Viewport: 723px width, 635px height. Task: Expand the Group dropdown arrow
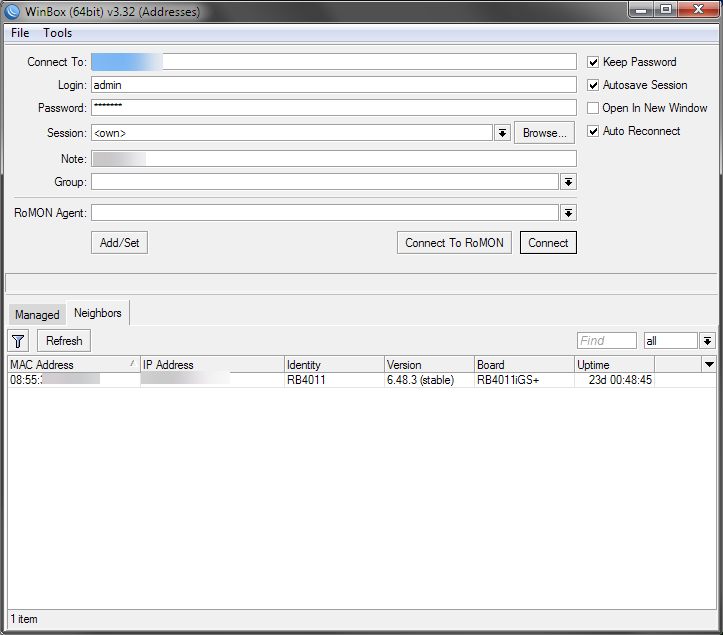point(568,182)
